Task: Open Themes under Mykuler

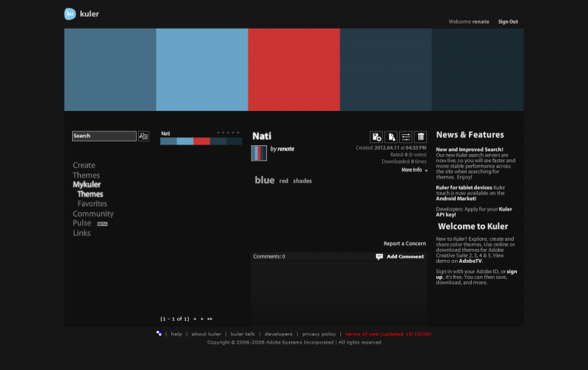Action: pos(90,195)
